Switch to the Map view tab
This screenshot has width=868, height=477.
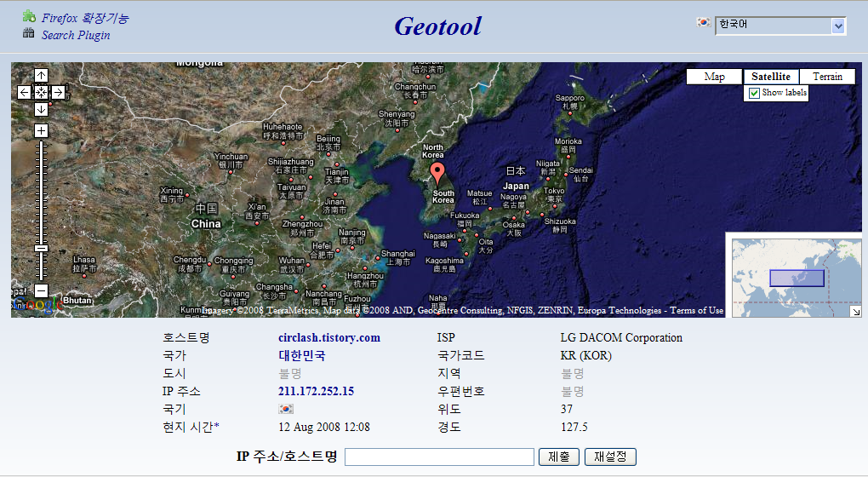[x=714, y=77]
